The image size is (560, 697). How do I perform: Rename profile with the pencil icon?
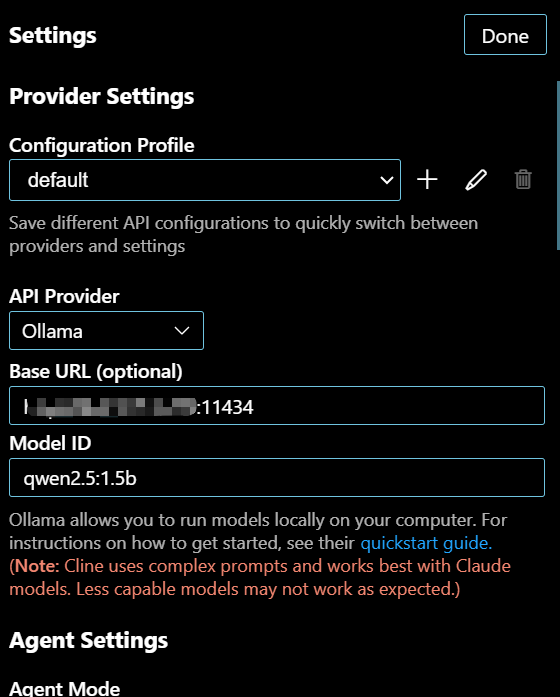click(x=476, y=180)
